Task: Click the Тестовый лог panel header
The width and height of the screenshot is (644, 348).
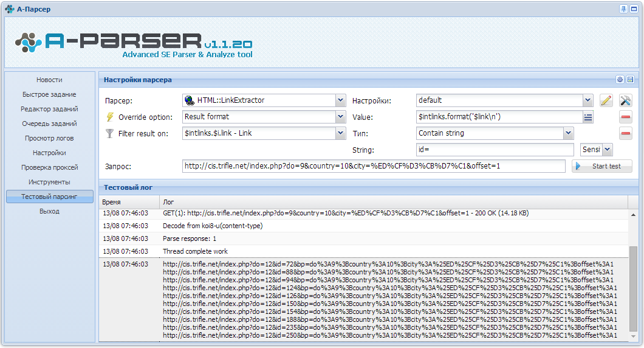Action: [x=369, y=187]
